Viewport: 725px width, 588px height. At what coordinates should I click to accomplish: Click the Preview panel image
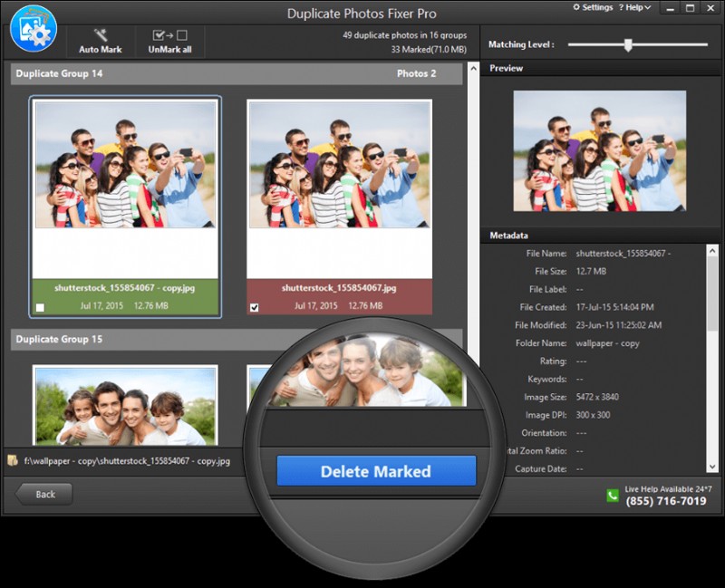(x=600, y=150)
